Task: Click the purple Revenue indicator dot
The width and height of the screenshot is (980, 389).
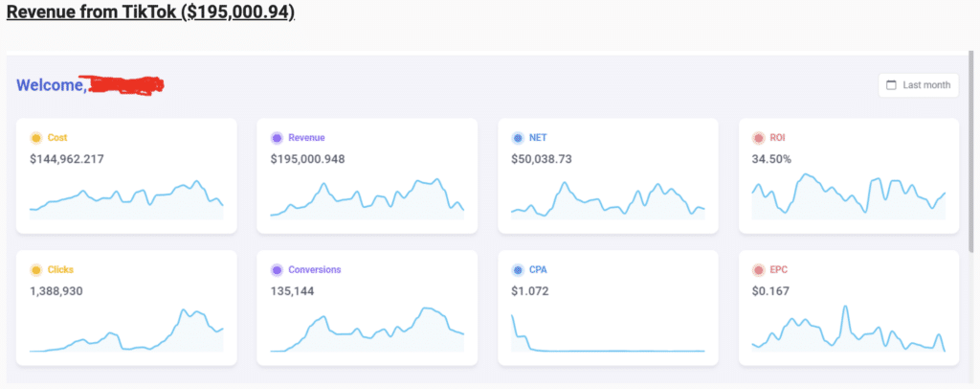Action: [277, 138]
